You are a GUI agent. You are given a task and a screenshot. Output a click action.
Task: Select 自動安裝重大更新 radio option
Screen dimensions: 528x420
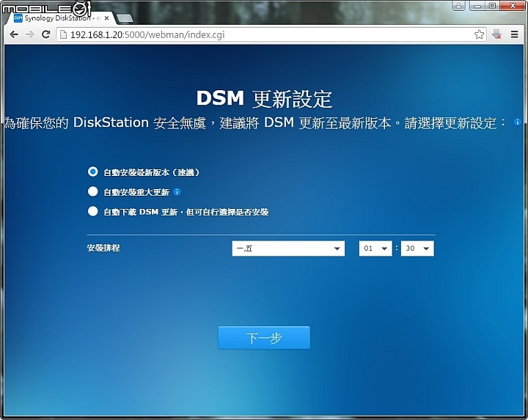(x=93, y=192)
